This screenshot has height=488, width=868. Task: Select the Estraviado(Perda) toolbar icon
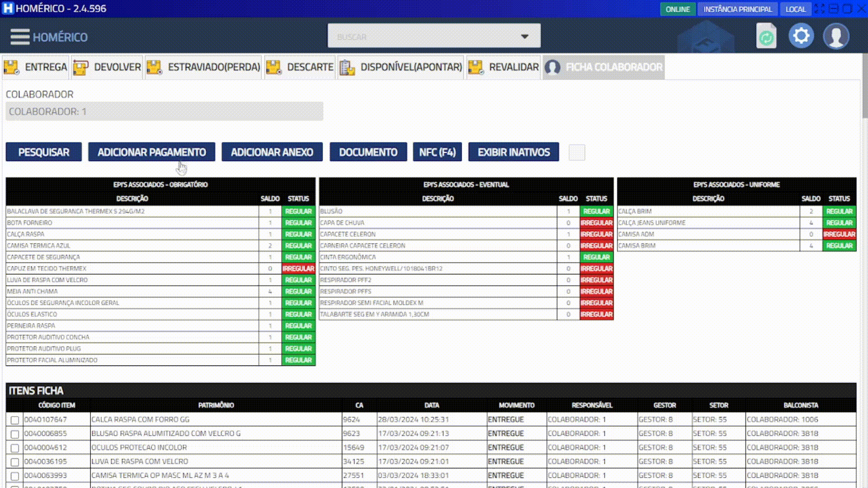pyautogui.click(x=154, y=67)
